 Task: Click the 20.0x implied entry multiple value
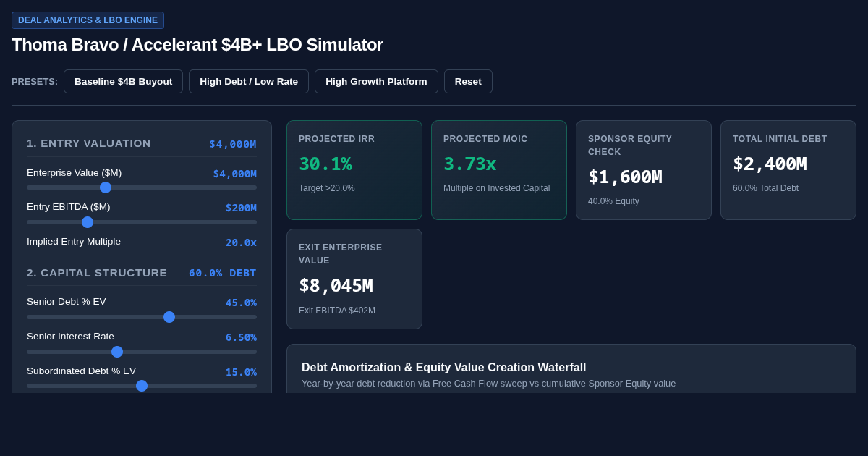pyautogui.click(x=241, y=242)
